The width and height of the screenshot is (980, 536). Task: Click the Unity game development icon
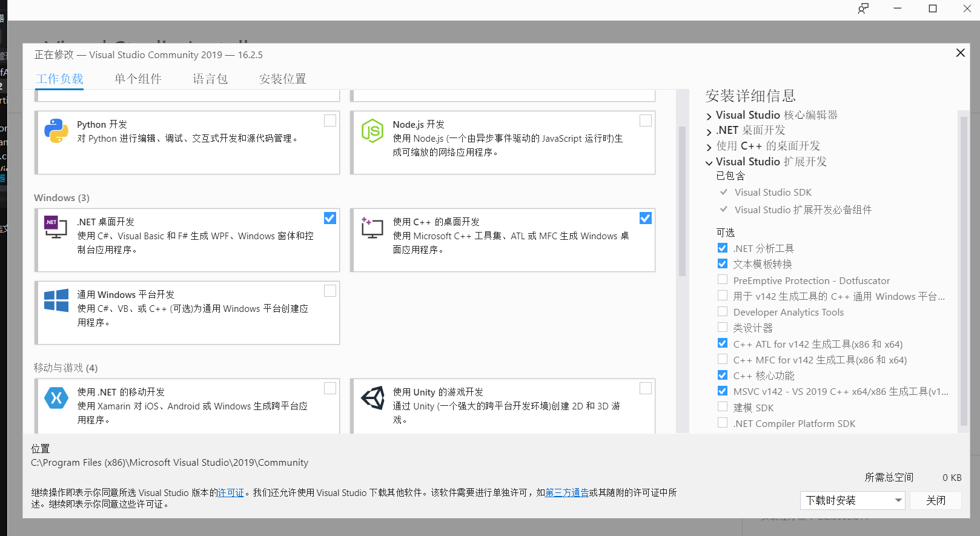pyautogui.click(x=372, y=398)
